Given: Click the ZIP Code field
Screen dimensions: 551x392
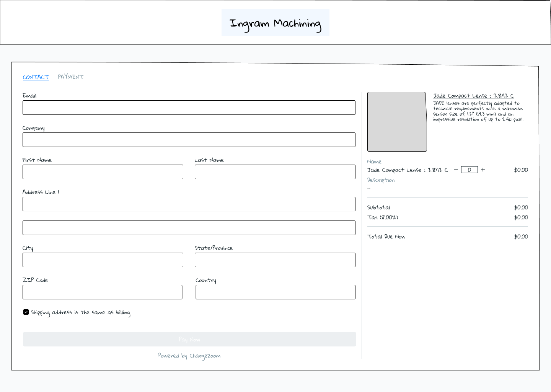Looking at the screenshot, I should tap(103, 292).
